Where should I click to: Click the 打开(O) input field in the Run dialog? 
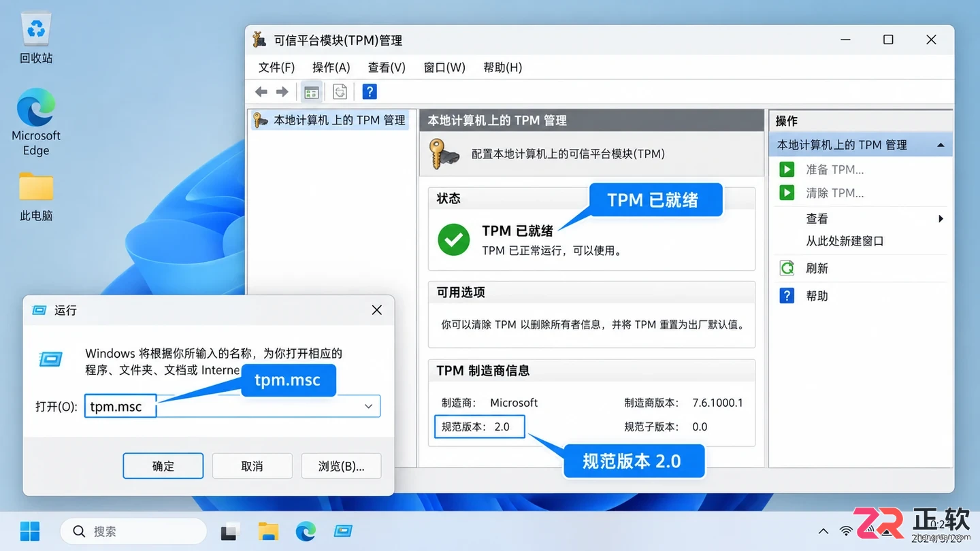point(232,406)
